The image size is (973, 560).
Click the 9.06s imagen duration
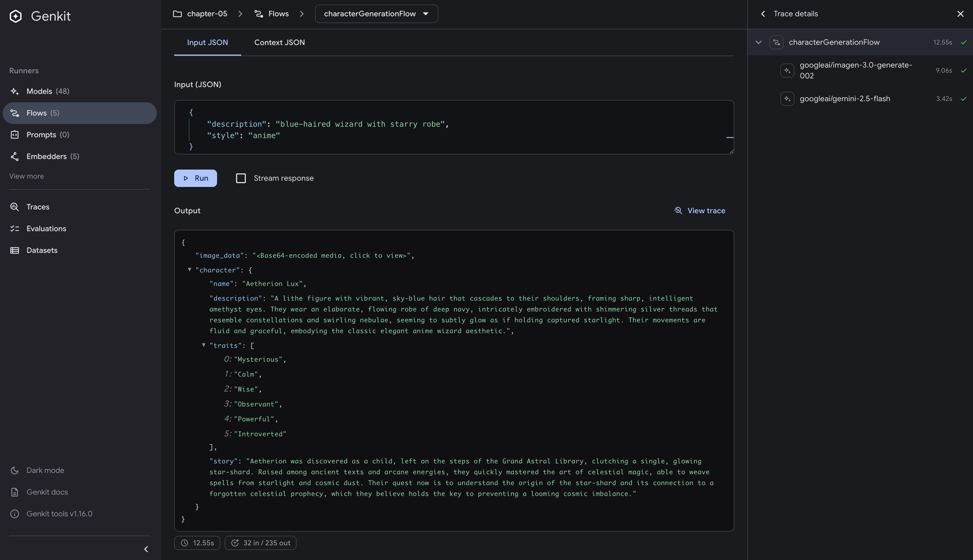[944, 70]
